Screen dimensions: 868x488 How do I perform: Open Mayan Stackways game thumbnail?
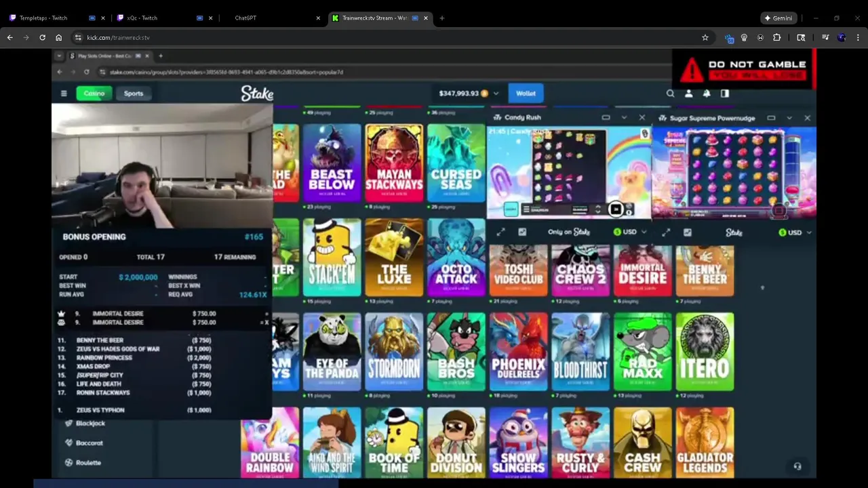[x=394, y=163]
